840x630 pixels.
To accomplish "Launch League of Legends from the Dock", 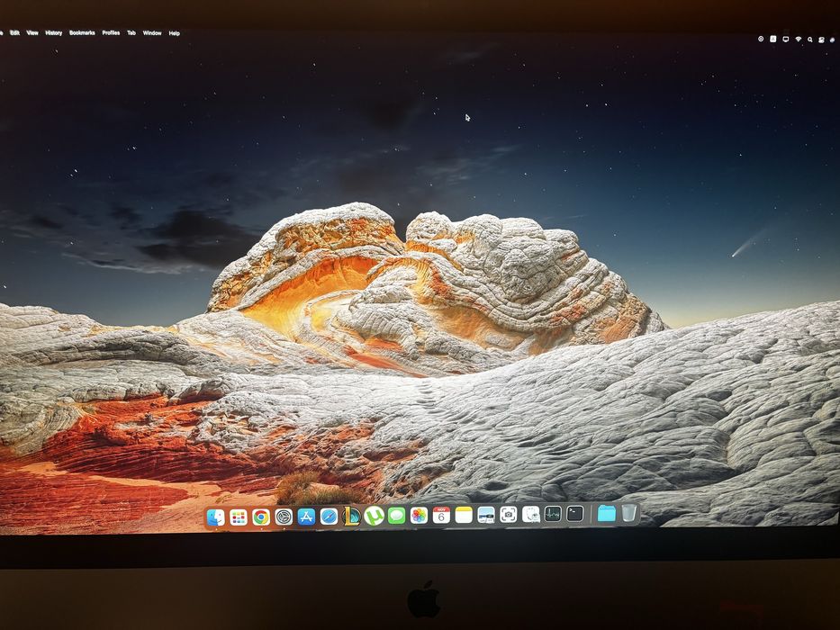I will click(351, 517).
